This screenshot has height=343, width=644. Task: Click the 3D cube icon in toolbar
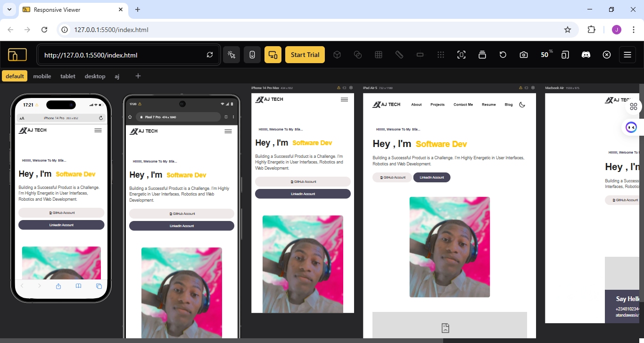point(337,55)
